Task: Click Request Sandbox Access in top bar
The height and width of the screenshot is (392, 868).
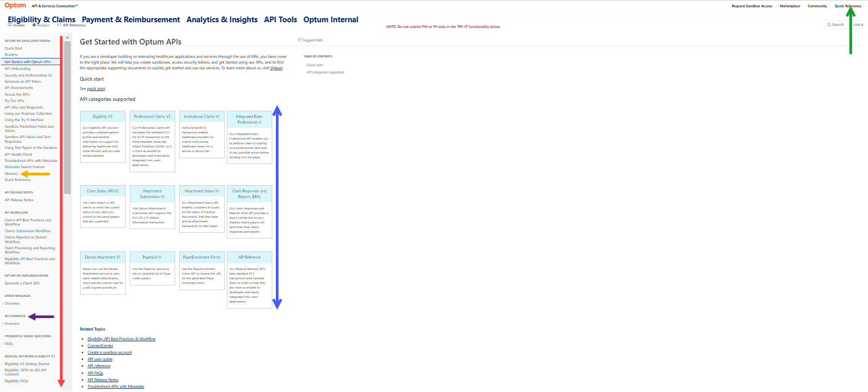Action: coord(752,6)
